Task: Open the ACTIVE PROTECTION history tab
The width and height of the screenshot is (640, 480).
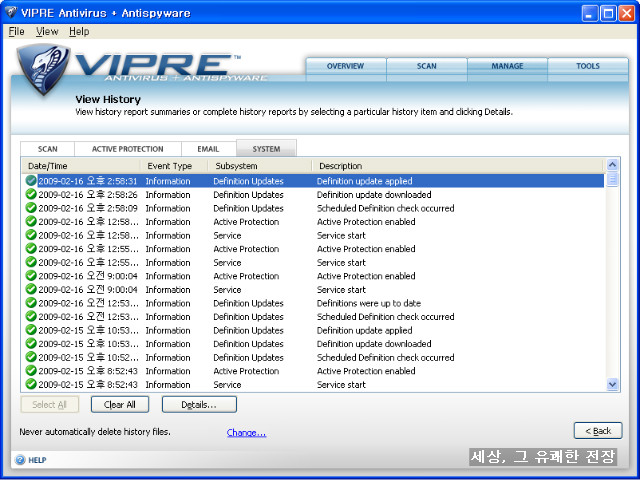Action: click(128, 149)
